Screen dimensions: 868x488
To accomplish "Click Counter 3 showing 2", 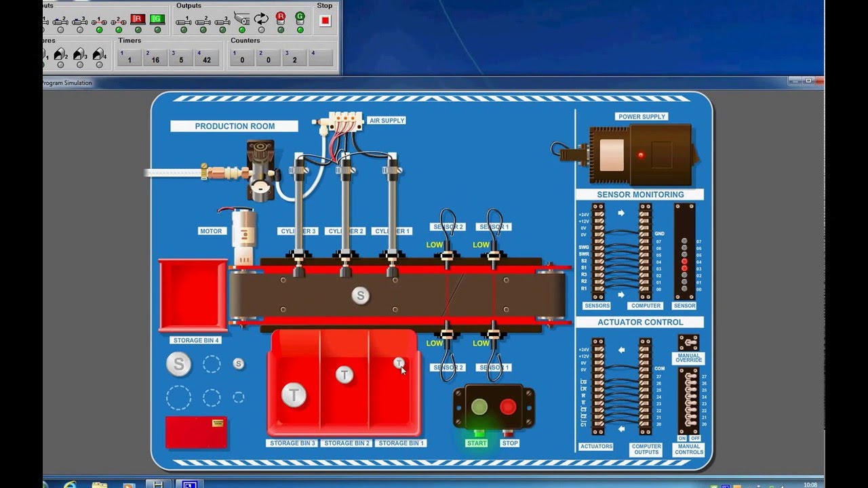I will pyautogui.click(x=294, y=58).
